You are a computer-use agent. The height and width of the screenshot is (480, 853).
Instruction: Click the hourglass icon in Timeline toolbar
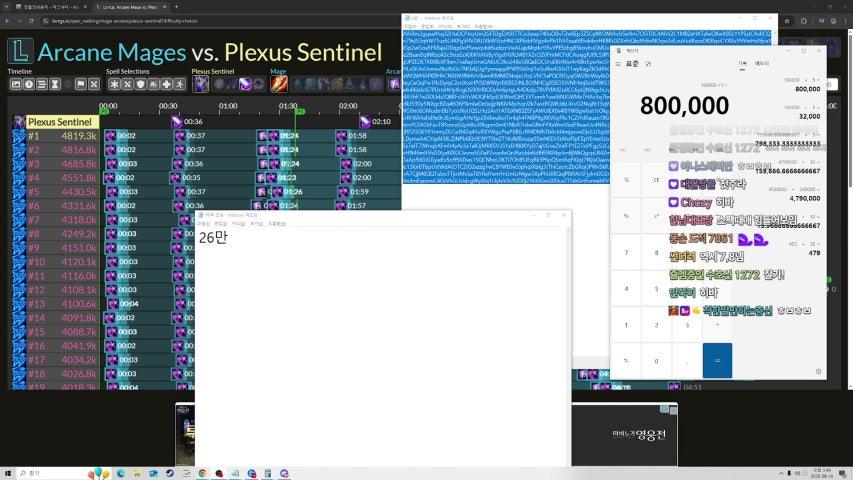click(54, 84)
